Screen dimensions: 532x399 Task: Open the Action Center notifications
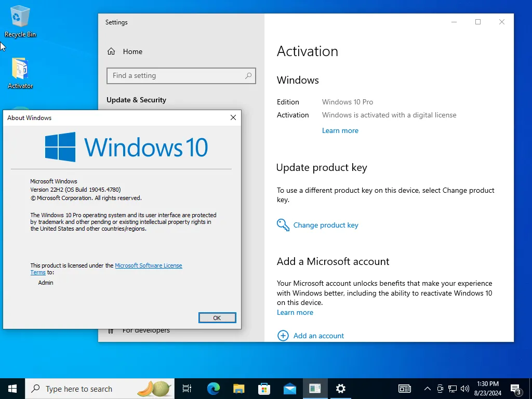coord(516,389)
